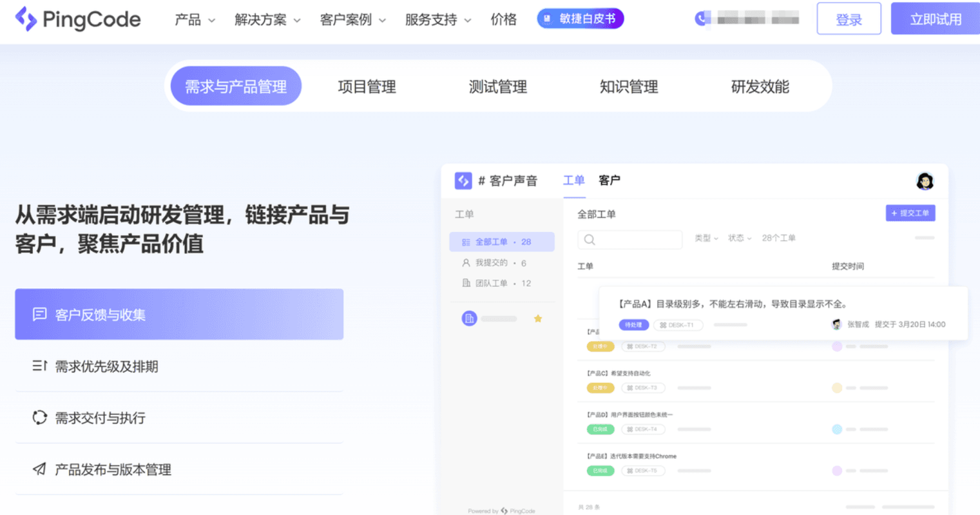Open the 【产品E】迭代版本需要支持Chrome ticket
980x515 pixels.
pos(631,456)
